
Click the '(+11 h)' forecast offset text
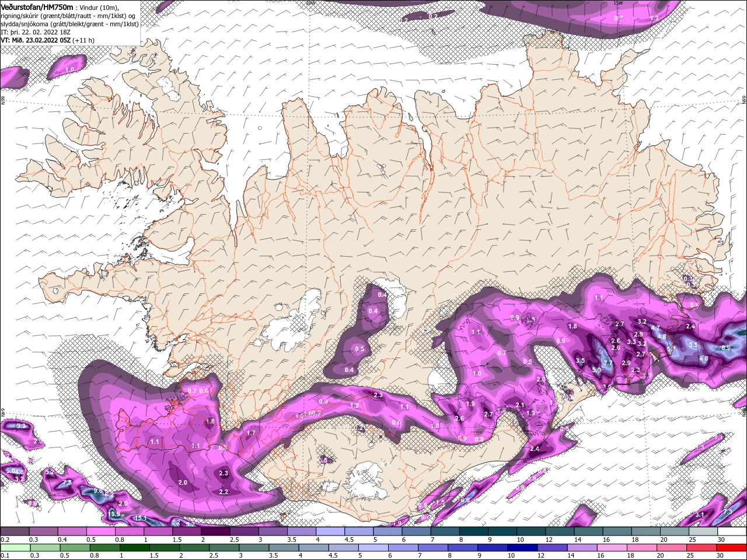[x=84, y=40]
